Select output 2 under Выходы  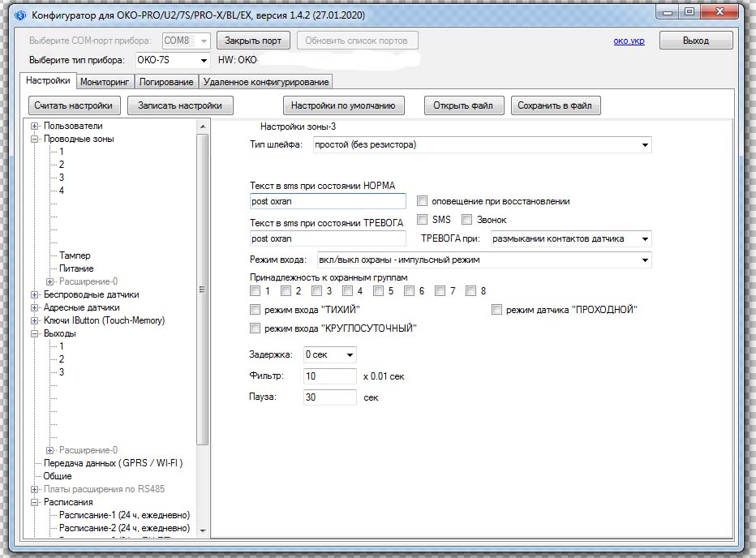click(61, 359)
